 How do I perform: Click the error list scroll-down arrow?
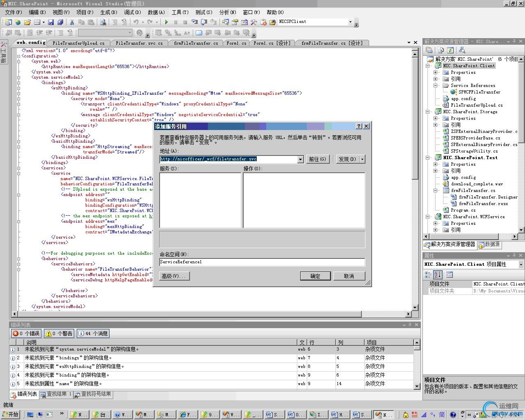point(417,386)
